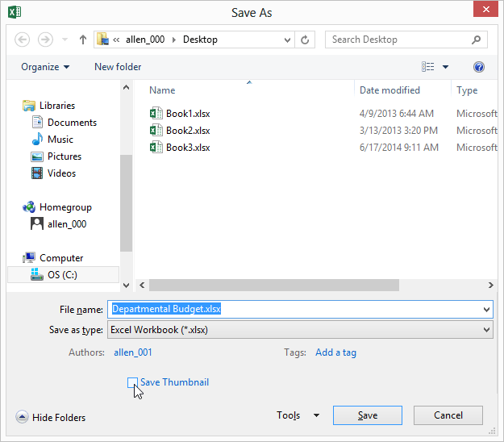Click the Excel icon in title bar
Screen dimensions: 504x442
(x=15, y=12)
